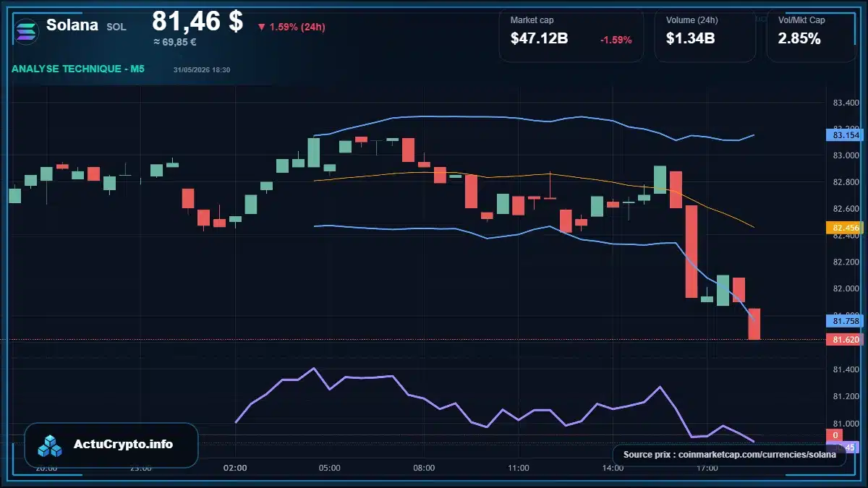This screenshot has height=488, width=868.
Task: Click the 08:00 time axis label
Action: point(424,468)
